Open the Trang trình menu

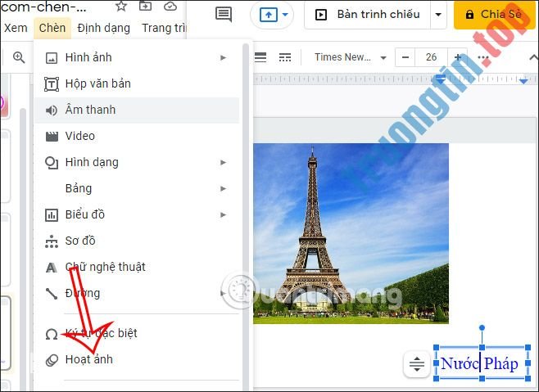164,28
